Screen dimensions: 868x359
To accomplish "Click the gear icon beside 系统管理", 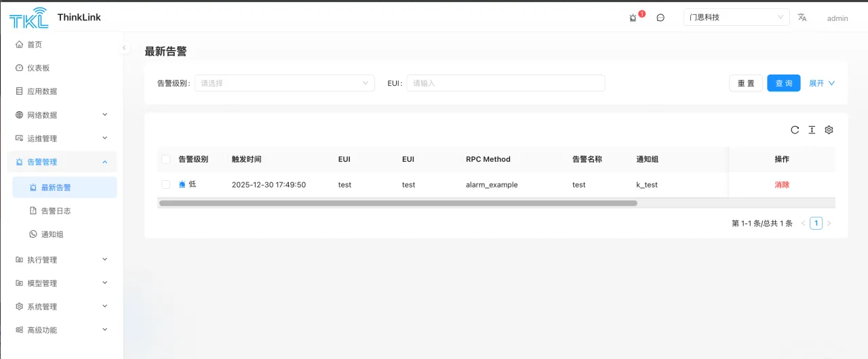I will coord(20,307).
